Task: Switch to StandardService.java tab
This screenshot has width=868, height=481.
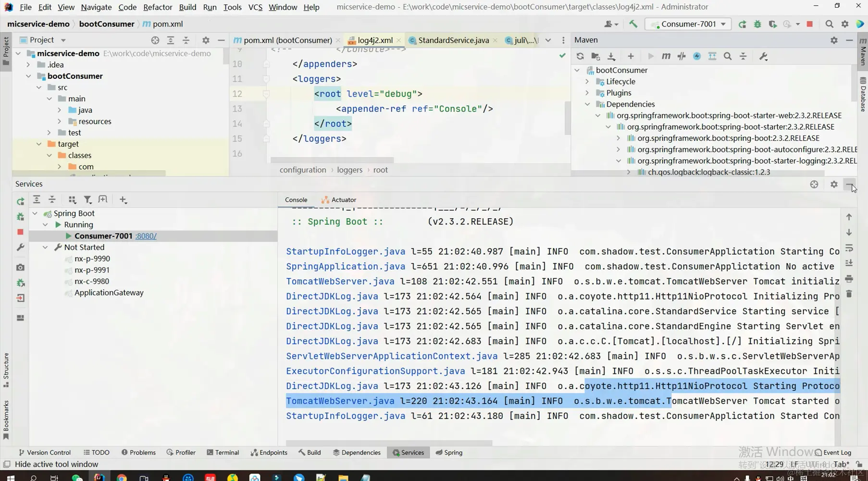Action: point(453,40)
